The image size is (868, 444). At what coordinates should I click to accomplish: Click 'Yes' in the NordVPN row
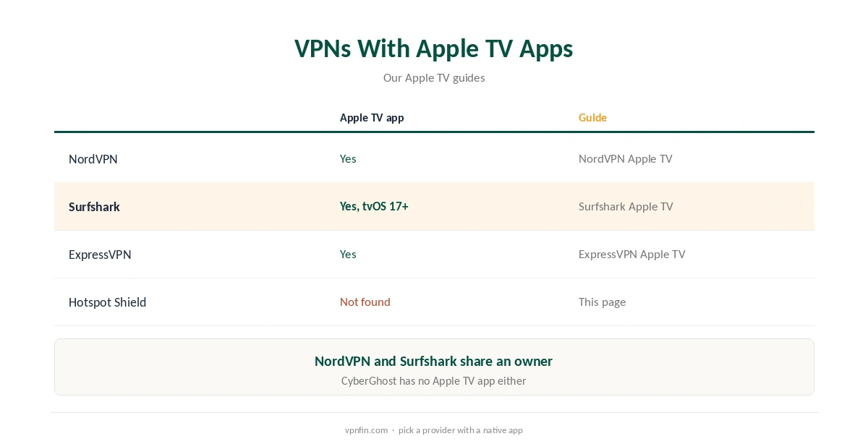pos(348,159)
